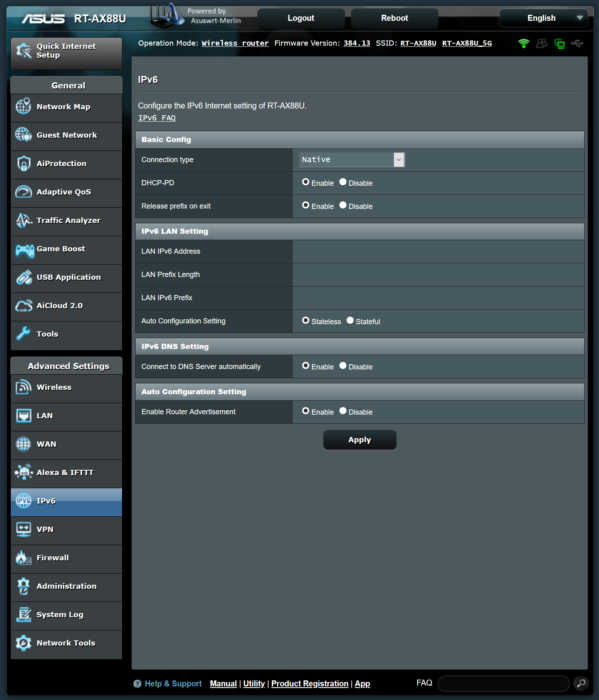Select Stateful auto configuration

(350, 321)
